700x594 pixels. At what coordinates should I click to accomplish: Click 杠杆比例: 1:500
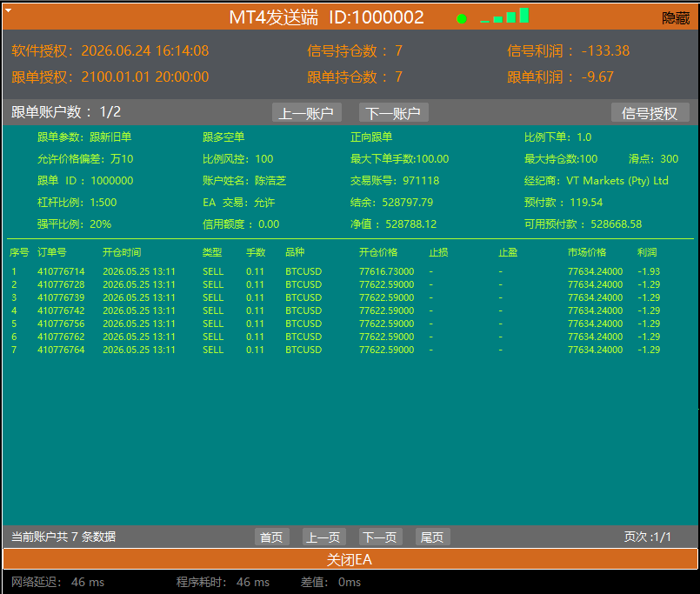pyautogui.click(x=77, y=203)
